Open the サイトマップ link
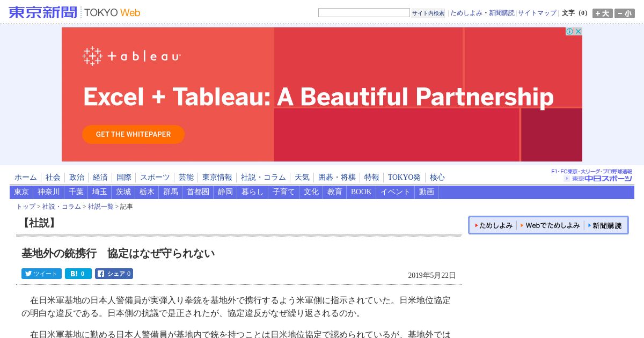 pos(537,13)
